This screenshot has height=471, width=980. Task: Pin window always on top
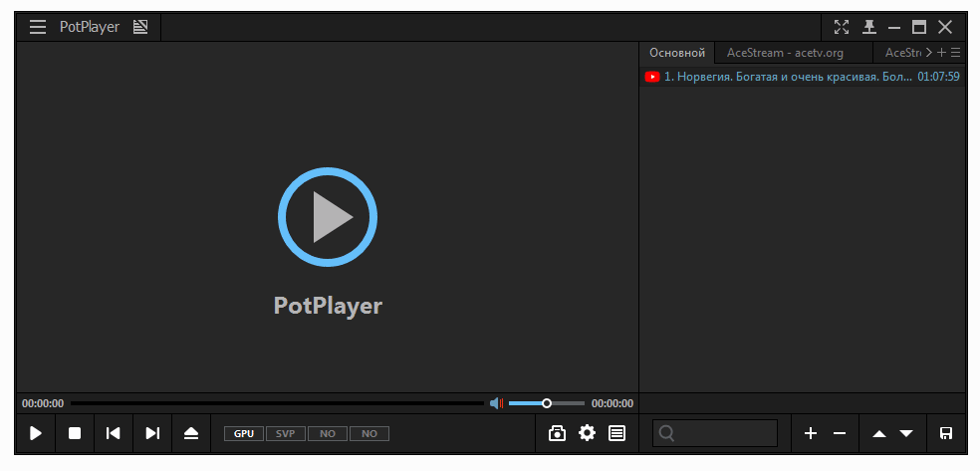[868, 27]
